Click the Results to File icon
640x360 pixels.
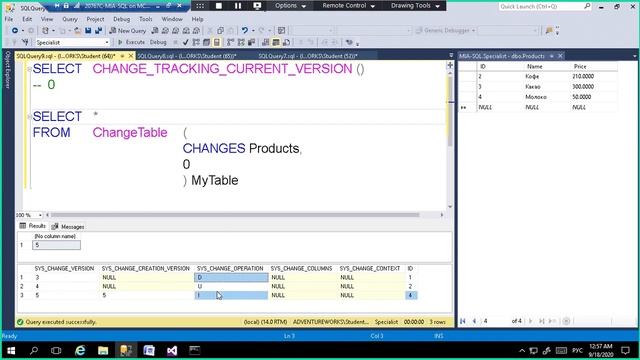(287, 42)
